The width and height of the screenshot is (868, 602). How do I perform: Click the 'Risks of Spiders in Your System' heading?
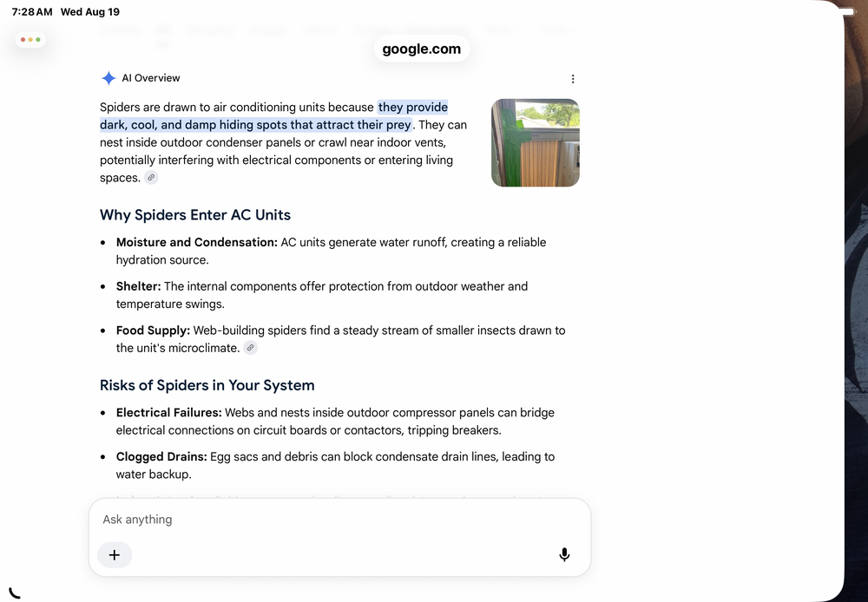tap(207, 385)
